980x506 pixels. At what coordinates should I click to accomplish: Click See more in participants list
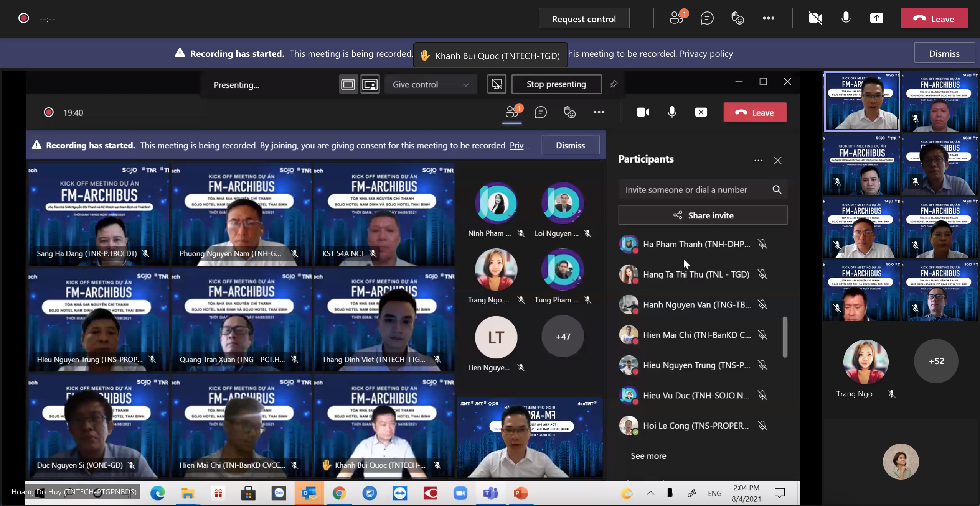point(648,456)
